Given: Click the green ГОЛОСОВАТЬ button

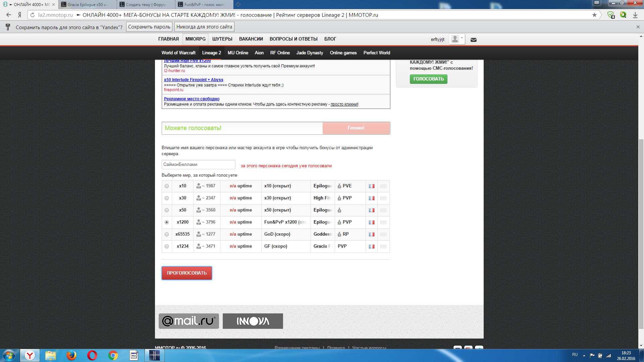Looking at the screenshot, I should tap(428, 79).
